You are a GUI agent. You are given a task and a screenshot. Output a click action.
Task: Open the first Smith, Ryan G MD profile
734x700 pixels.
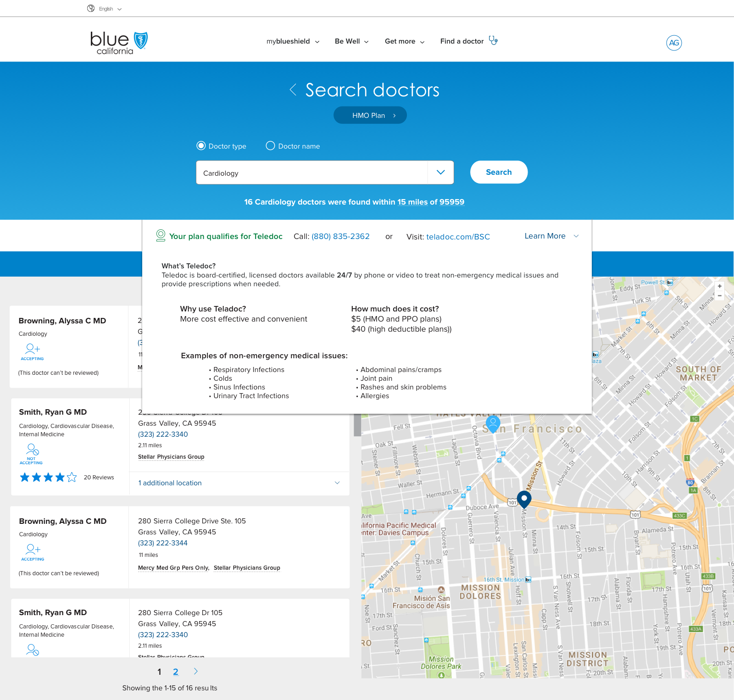[x=53, y=412]
